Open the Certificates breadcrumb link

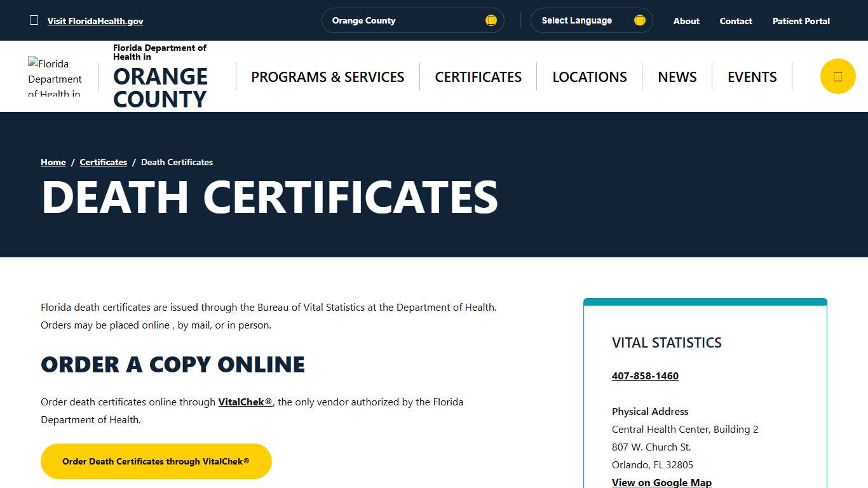click(103, 162)
